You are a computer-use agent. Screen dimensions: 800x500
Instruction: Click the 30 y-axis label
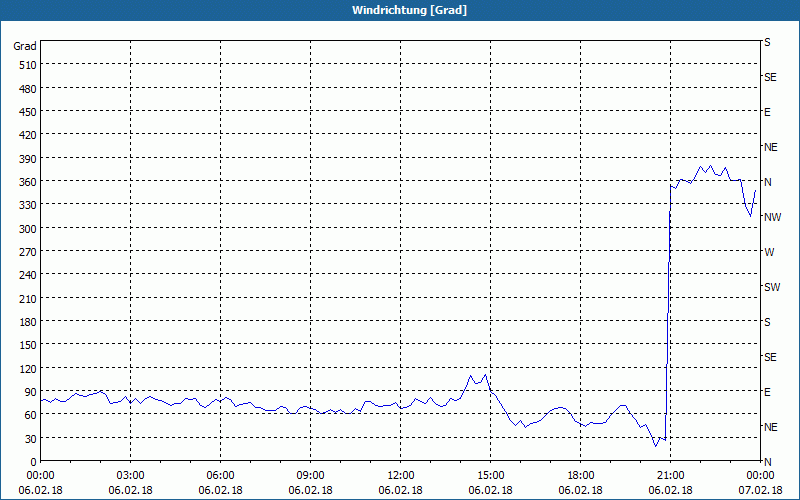point(31,439)
